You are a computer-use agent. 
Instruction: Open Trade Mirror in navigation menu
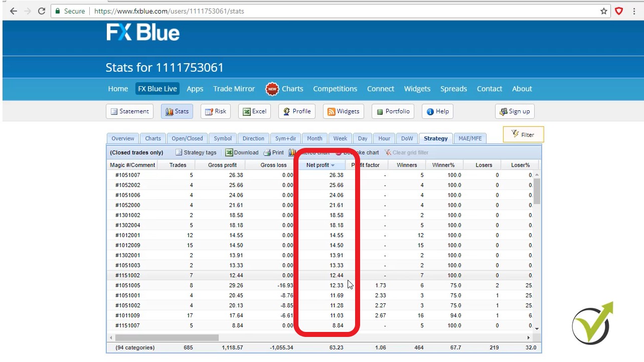pos(234,89)
